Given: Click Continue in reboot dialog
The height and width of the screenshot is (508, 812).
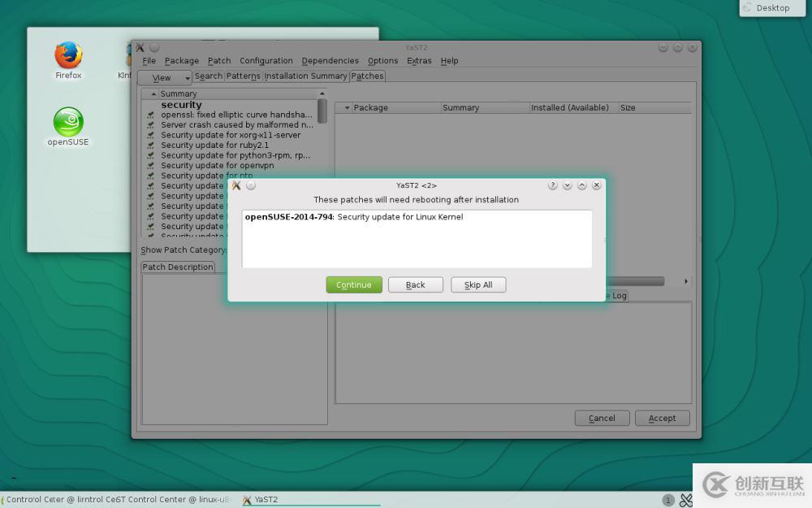Looking at the screenshot, I should coord(354,285).
